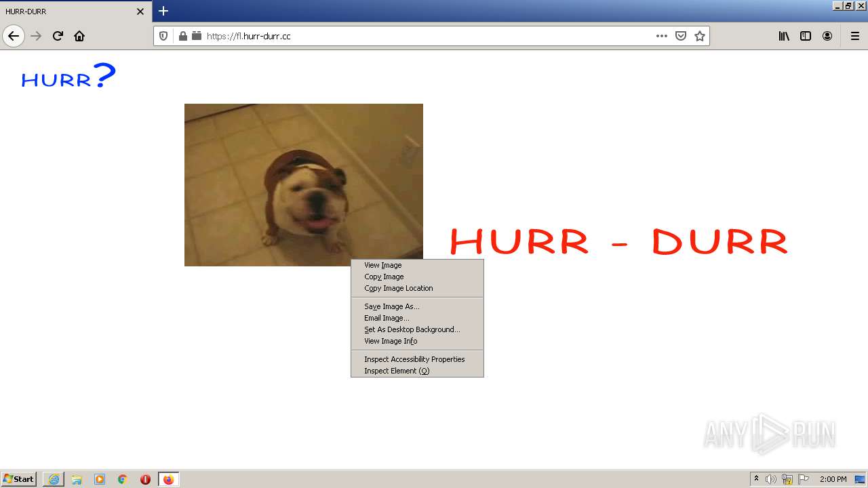
Task: Click the bulldog image
Action: (x=304, y=184)
